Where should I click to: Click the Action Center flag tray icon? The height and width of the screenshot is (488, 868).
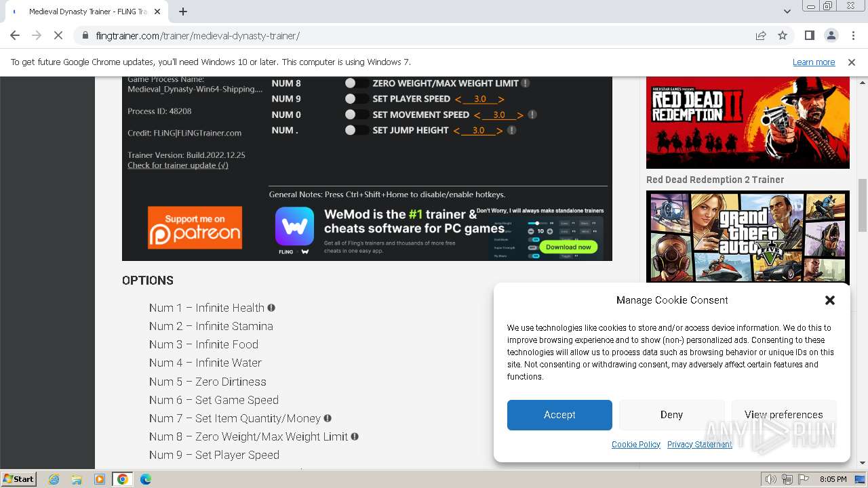coord(804,479)
